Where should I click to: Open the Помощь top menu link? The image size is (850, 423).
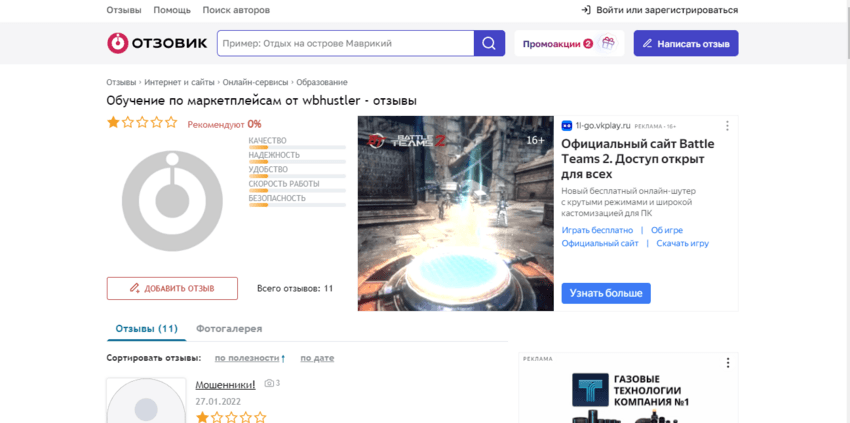click(172, 10)
